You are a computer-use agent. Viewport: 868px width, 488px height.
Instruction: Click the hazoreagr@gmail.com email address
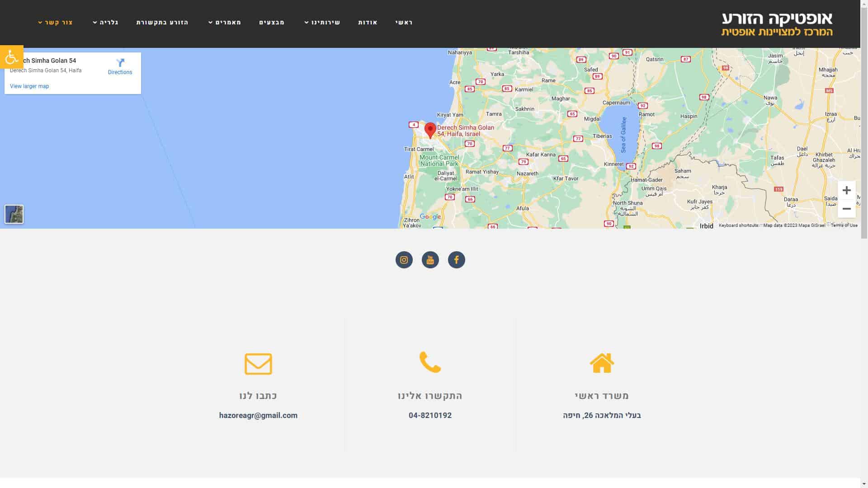click(258, 415)
